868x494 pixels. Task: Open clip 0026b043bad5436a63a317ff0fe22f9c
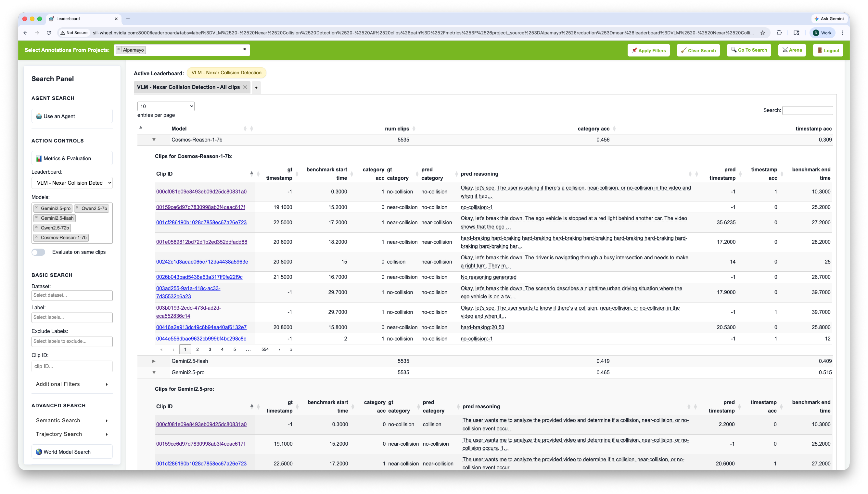[x=199, y=277]
